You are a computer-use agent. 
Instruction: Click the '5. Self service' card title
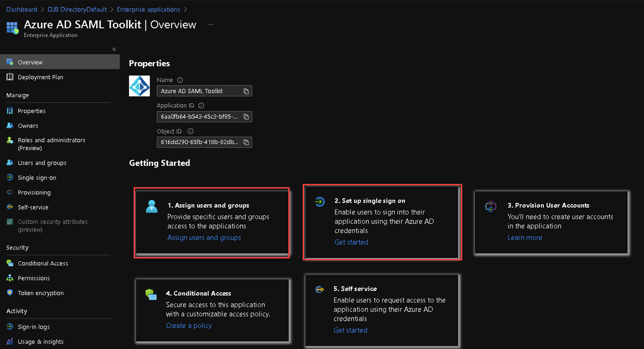pos(355,289)
